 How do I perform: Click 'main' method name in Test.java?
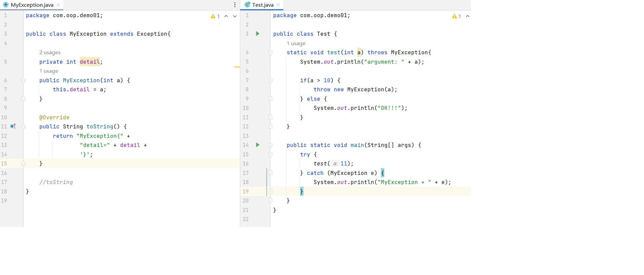tap(357, 145)
